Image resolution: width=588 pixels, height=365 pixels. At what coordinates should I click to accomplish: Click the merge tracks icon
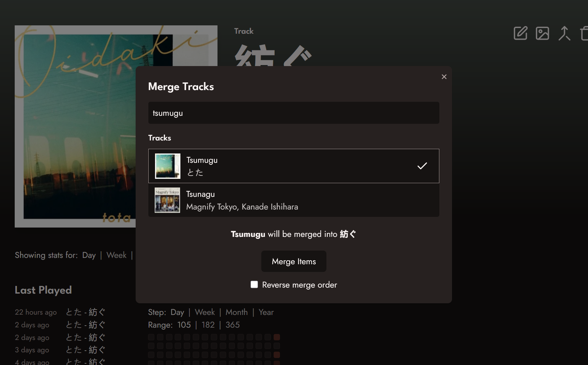564,33
